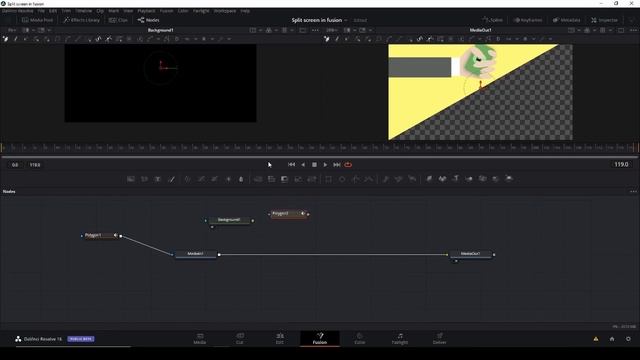This screenshot has height=360, width=640.
Task: Click the current frame field showing 119.0
Action: click(621, 164)
